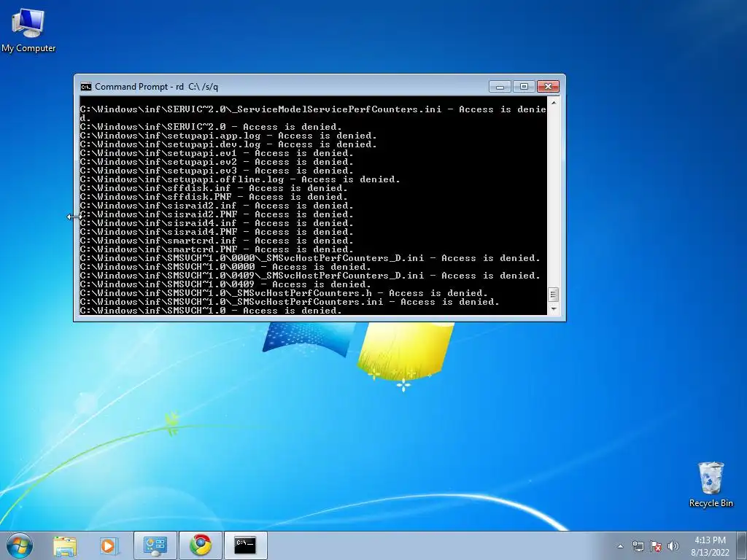Click the _ServiceModelServicePerfCounters.ini line

(x=313, y=113)
